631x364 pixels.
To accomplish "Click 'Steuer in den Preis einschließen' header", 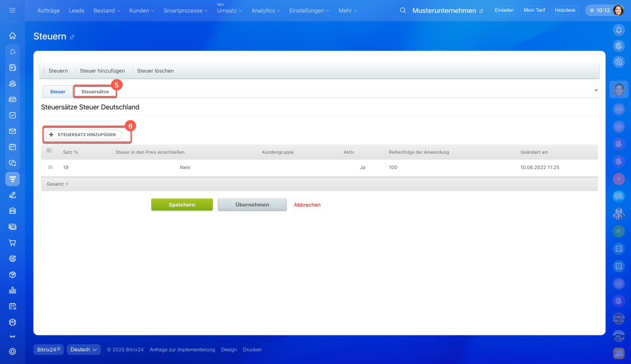I will pyautogui.click(x=150, y=152).
